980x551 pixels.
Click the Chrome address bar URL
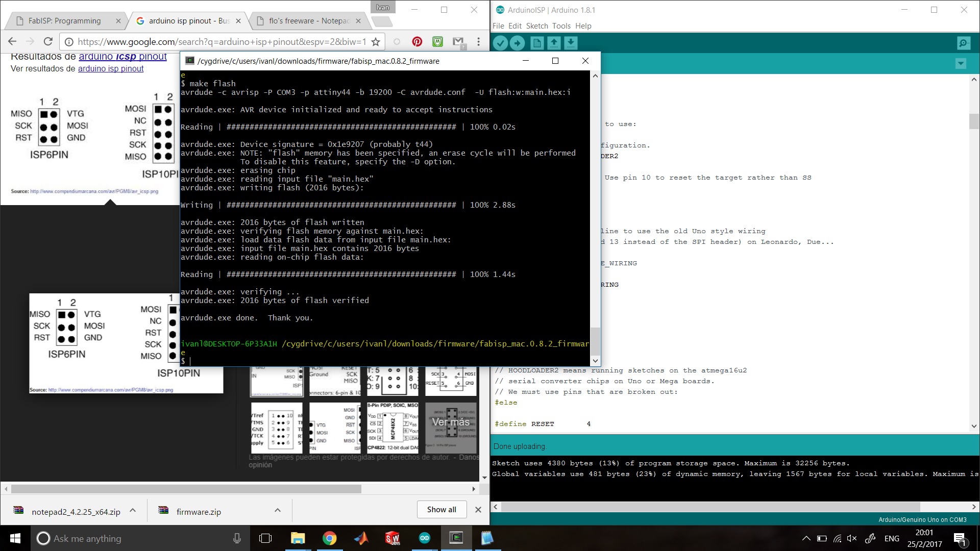click(x=222, y=42)
